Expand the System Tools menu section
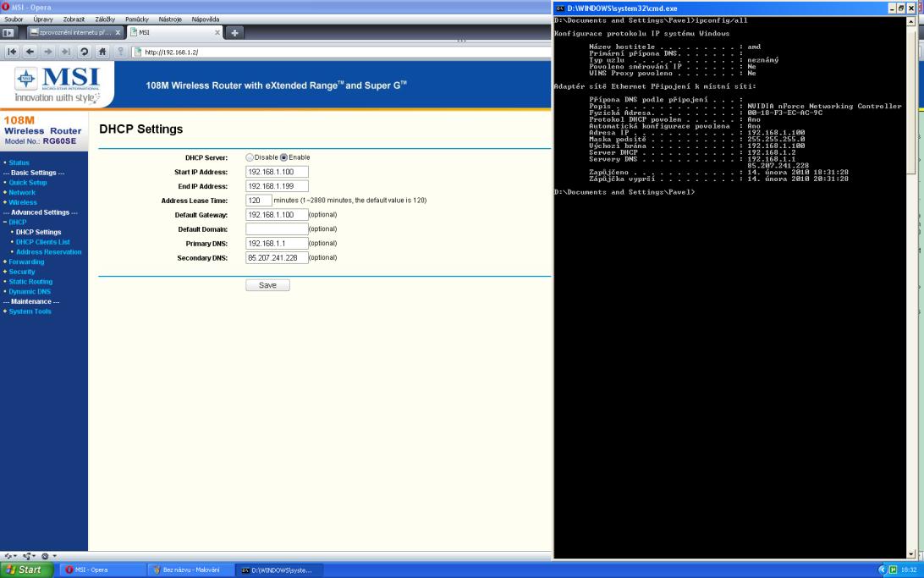 [x=30, y=311]
